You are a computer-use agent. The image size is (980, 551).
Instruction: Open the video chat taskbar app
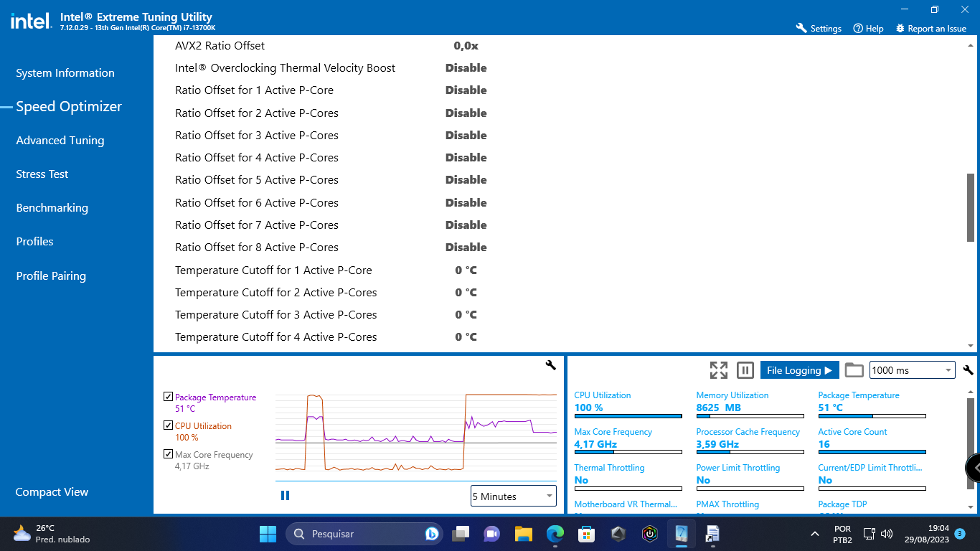pos(491,534)
